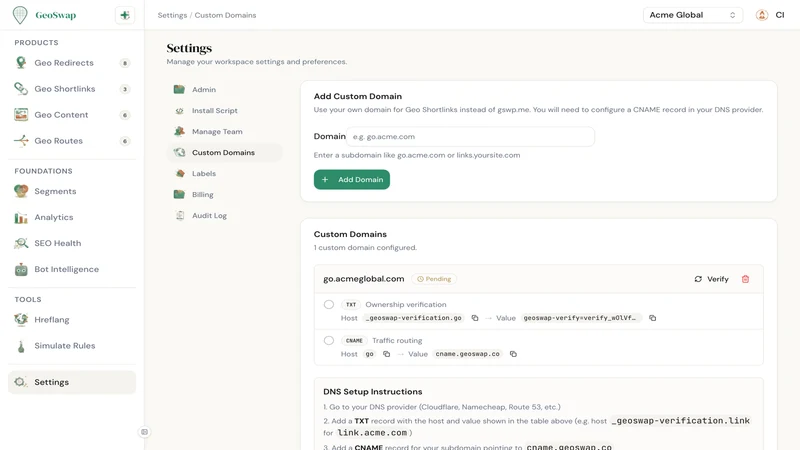800x450 pixels.
Task: Select Settings in the sidebar
Action: pyautogui.click(x=72, y=382)
